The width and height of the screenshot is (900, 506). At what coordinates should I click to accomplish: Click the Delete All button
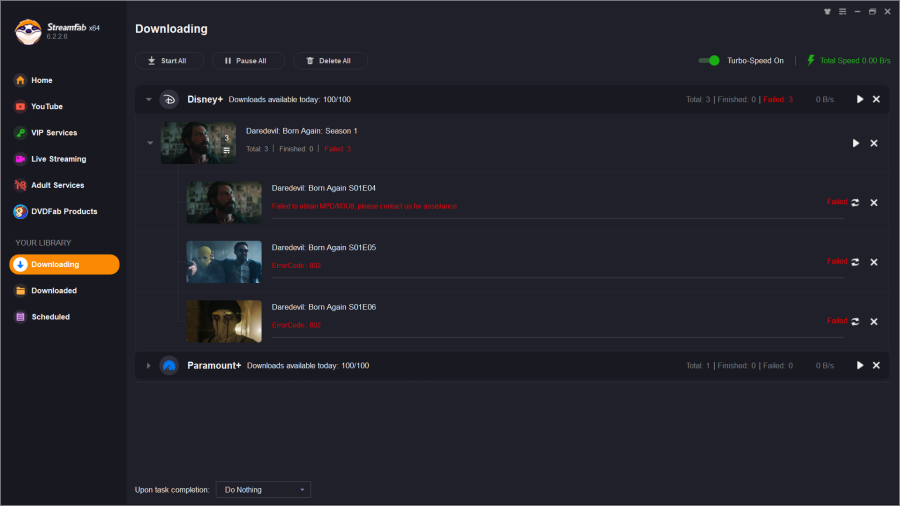tap(329, 61)
